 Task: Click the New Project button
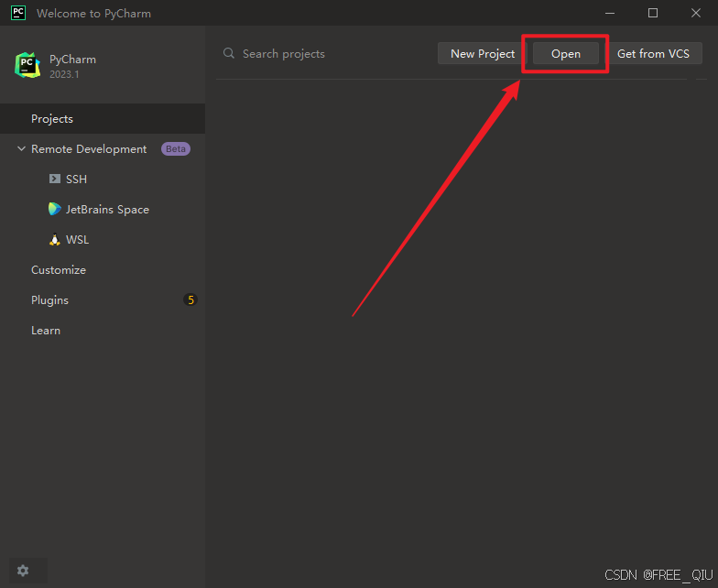coord(482,53)
